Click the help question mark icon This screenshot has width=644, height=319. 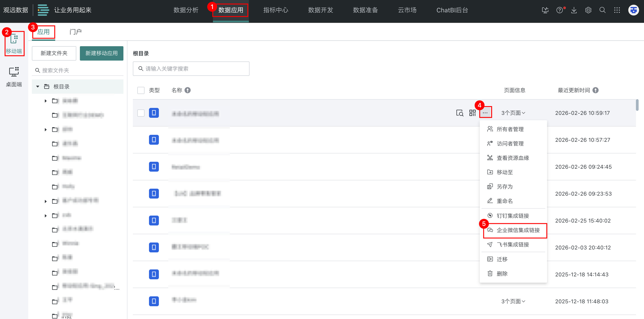[x=559, y=10]
